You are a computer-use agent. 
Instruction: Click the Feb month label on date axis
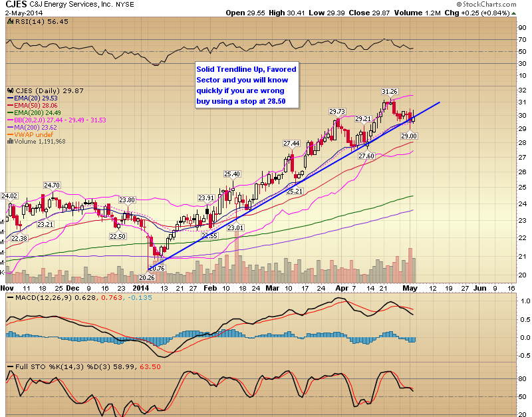210,288
